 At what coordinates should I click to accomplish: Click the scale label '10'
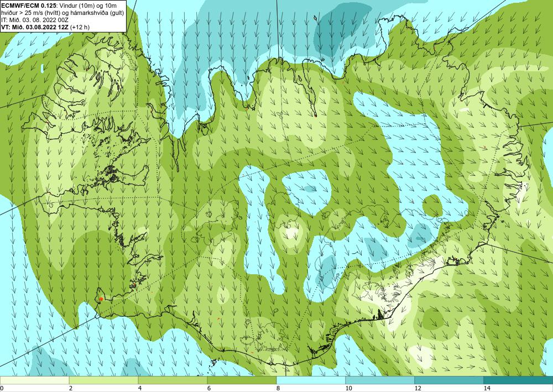(348, 388)
